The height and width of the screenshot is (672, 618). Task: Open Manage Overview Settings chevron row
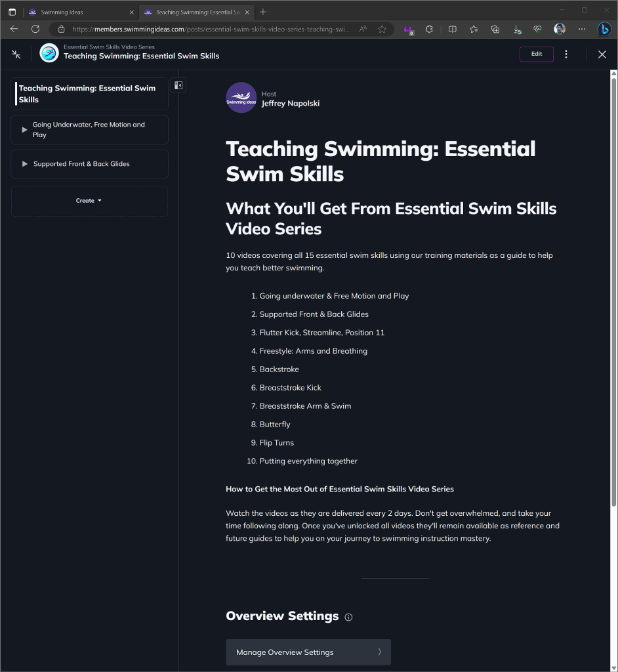click(x=308, y=652)
